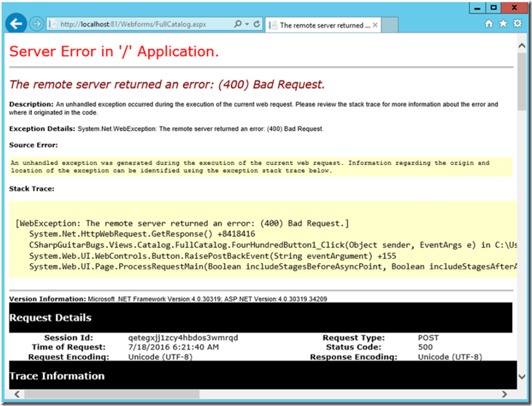Minimize the Internet Explorer window
The image size is (532, 406).
coord(478,7)
